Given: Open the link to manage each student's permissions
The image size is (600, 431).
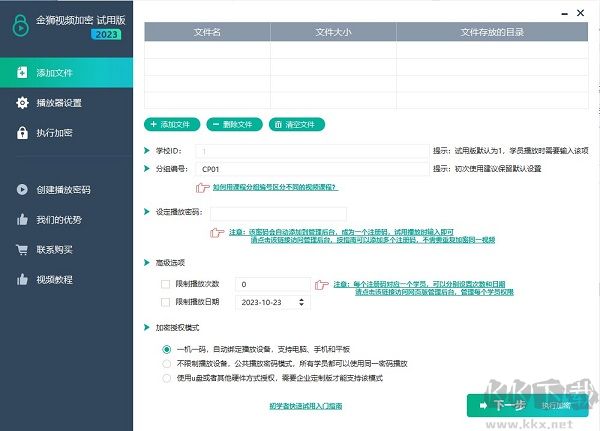Looking at the screenshot, I should pyautogui.click(x=434, y=292).
